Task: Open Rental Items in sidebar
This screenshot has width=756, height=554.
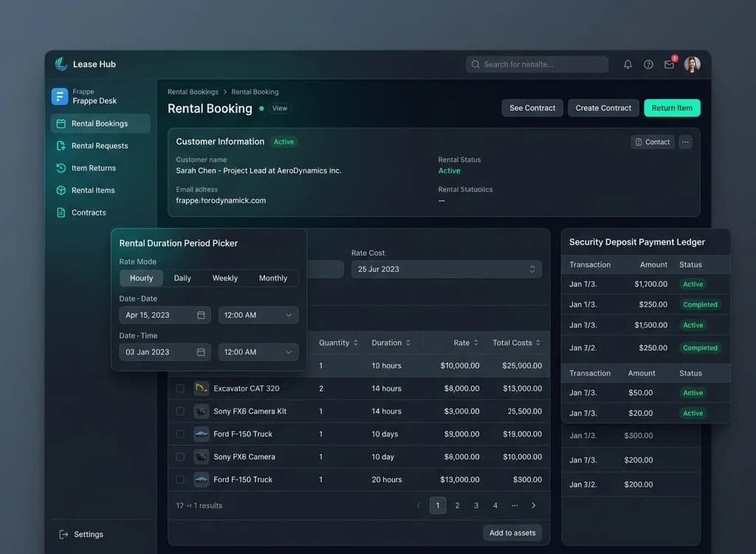Action: 100,190
